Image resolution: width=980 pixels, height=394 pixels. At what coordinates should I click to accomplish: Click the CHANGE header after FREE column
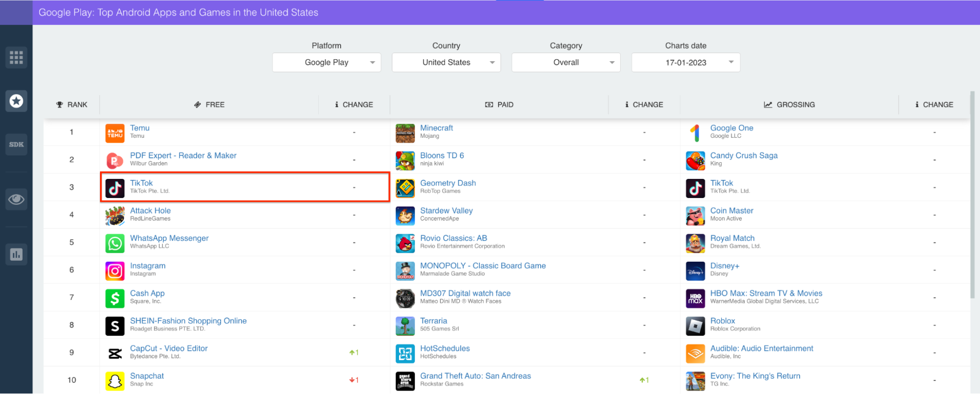click(354, 104)
